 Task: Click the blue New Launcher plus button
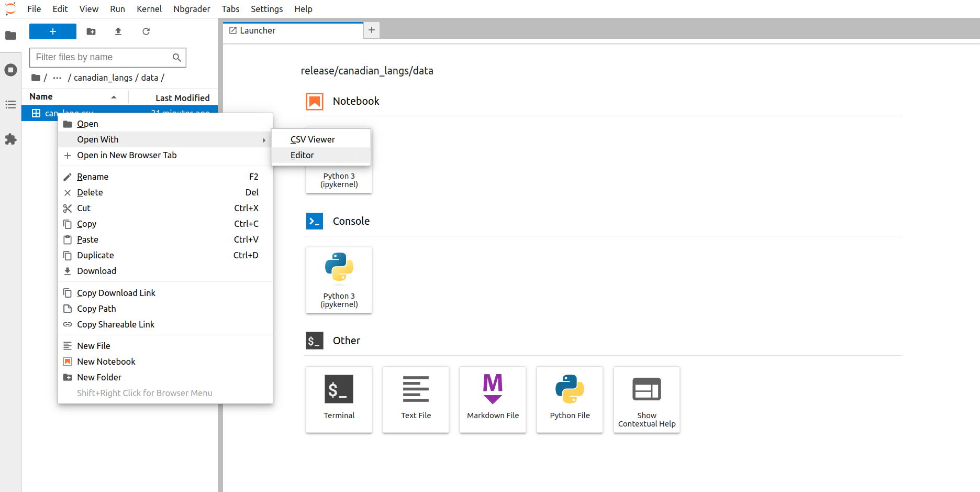(53, 31)
